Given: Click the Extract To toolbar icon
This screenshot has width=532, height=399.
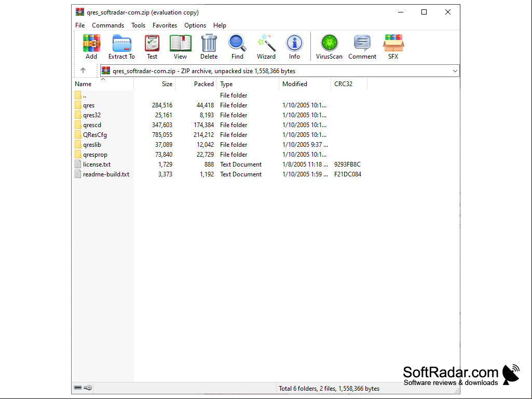Looking at the screenshot, I should 121,47.
